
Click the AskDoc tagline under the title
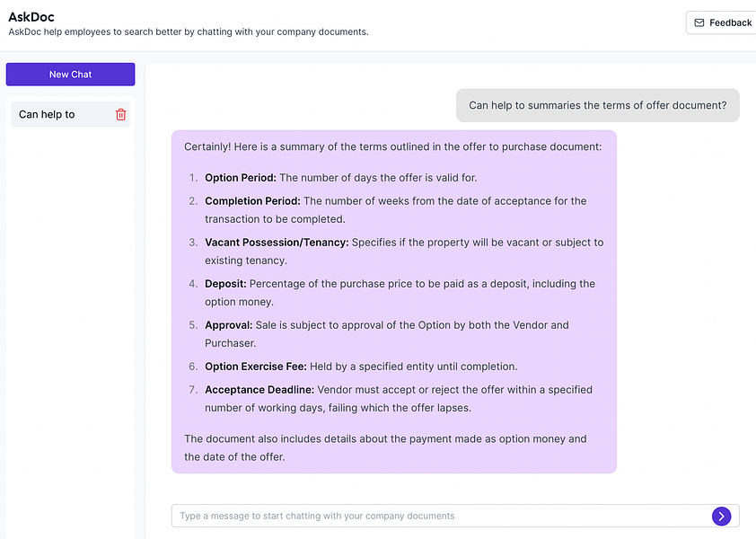pos(189,32)
